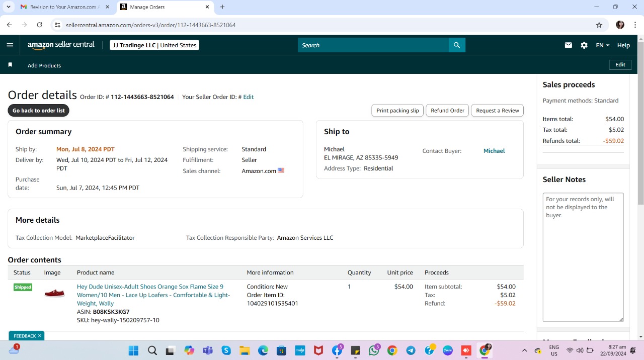Open Telegram from taskbar
The image size is (644, 360).
point(411,350)
